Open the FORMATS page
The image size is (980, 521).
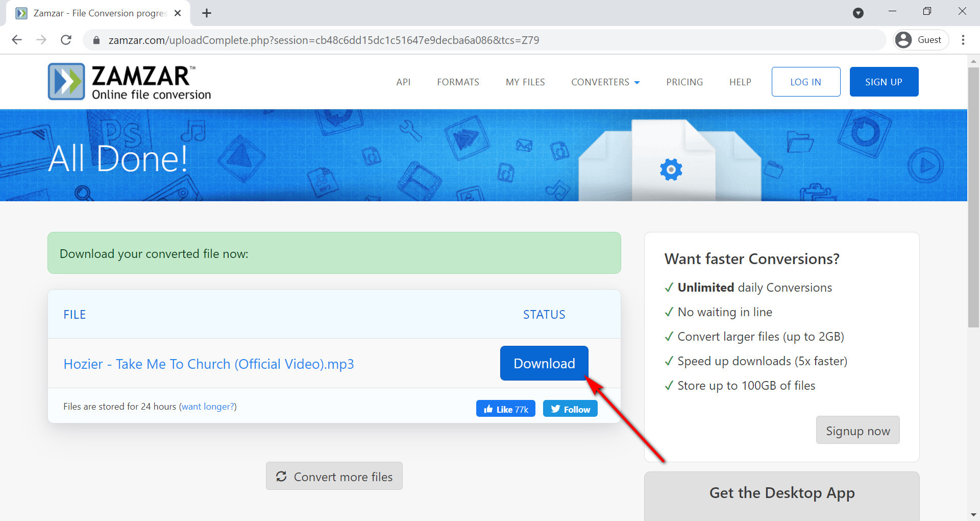coord(458,82)
